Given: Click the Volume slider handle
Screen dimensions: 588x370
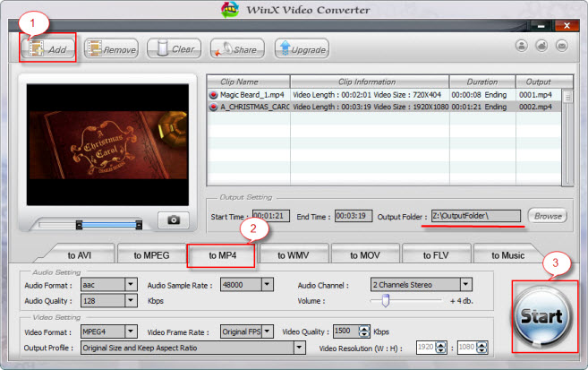Looking at the screenshot, I should click(x=386, y=301).
